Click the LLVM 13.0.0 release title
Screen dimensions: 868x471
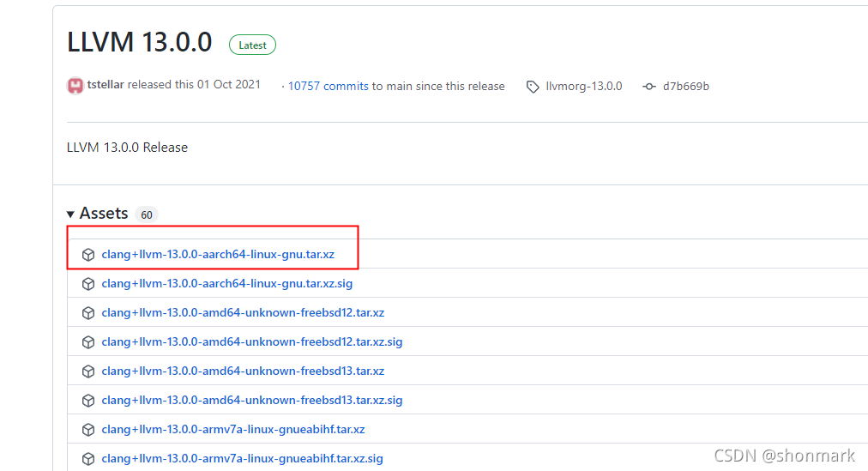point(140,42)
